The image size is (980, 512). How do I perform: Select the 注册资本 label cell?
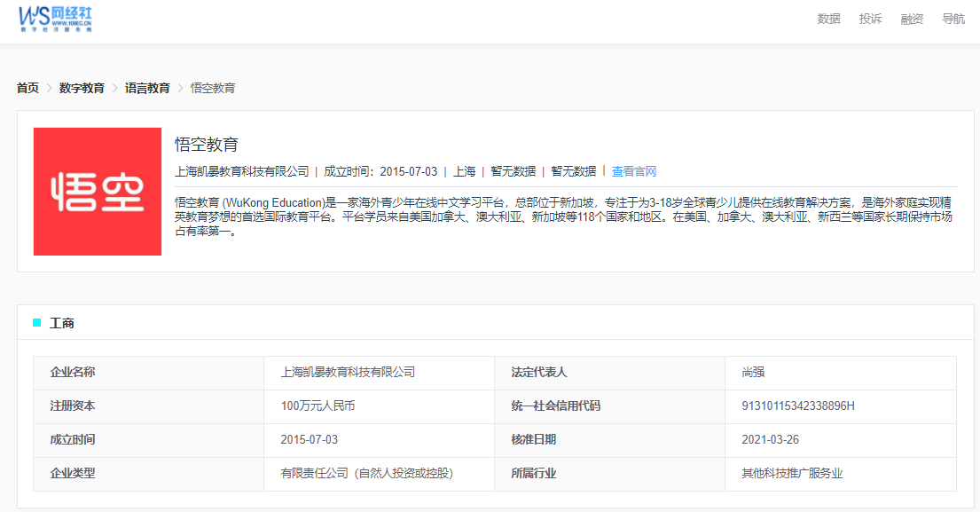click(149, 406)
